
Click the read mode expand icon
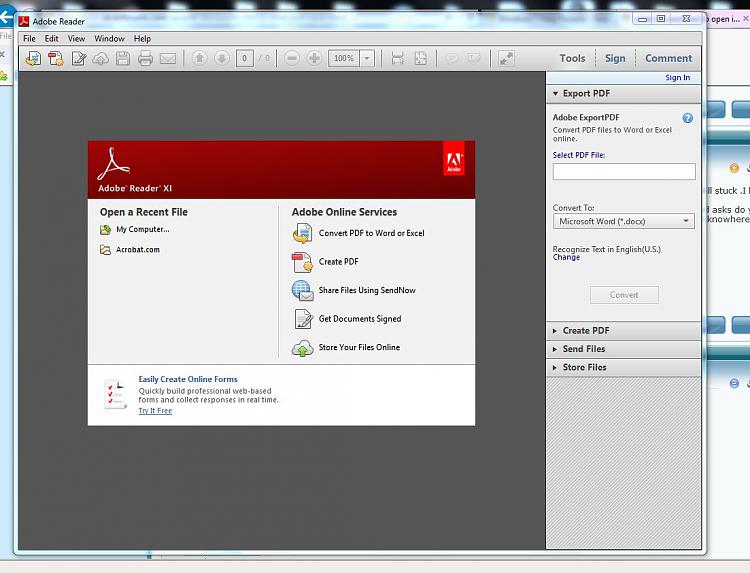coord(506,58)
